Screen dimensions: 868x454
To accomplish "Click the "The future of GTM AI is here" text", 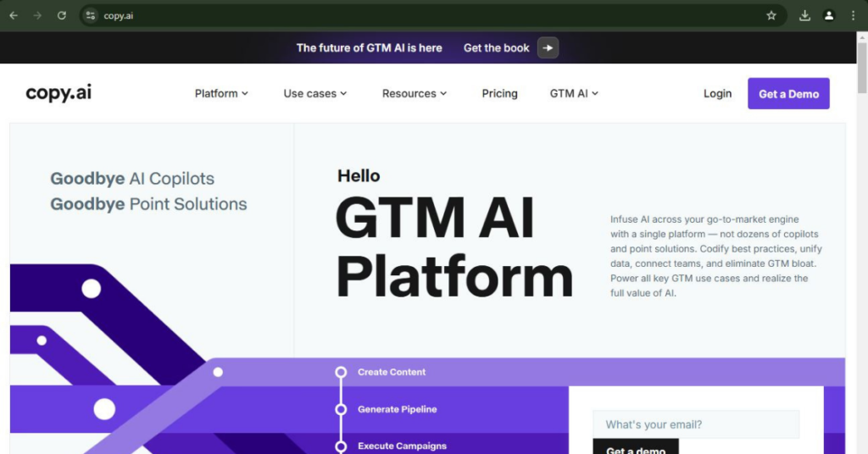I will pyautogui.click(x=370, y=48).
